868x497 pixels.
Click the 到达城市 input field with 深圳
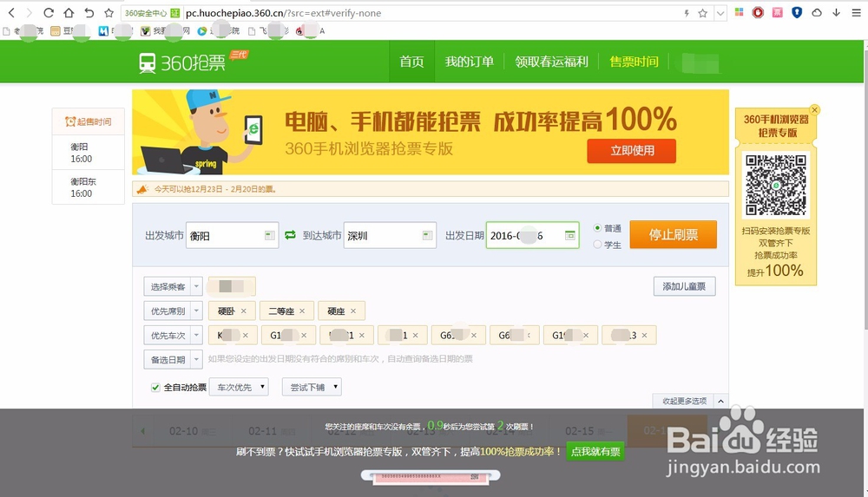pos(390,236)
